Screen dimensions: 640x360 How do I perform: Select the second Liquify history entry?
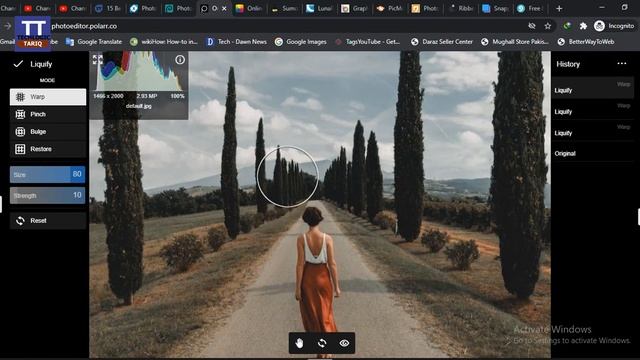(593, 109)
